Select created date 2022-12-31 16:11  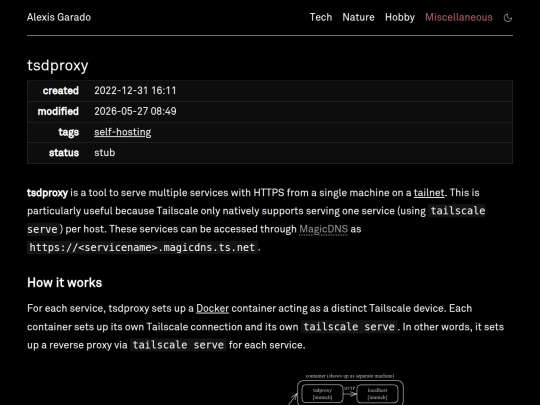[135, 91]
